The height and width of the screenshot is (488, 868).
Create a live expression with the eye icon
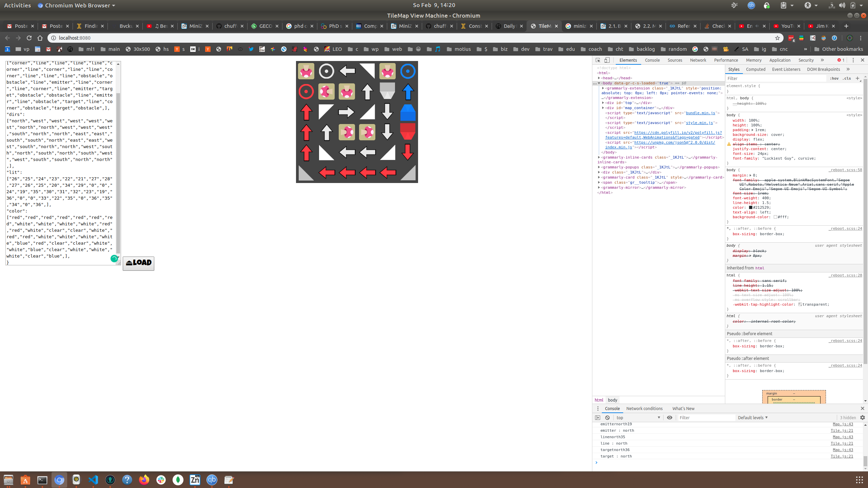click(669, 418)
